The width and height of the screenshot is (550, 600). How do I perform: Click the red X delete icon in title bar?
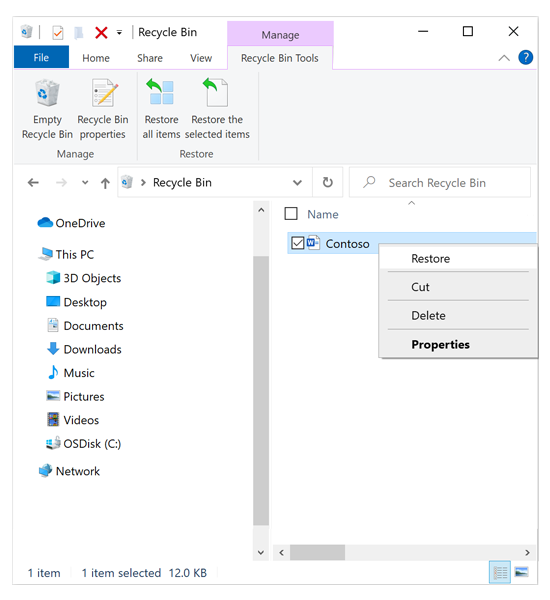click(101, 33)
